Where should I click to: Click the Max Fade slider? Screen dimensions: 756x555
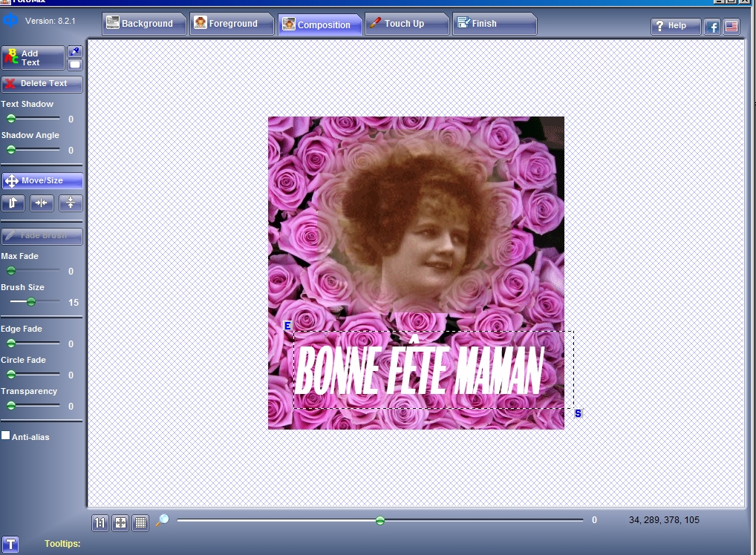click(x=33, y=271)
